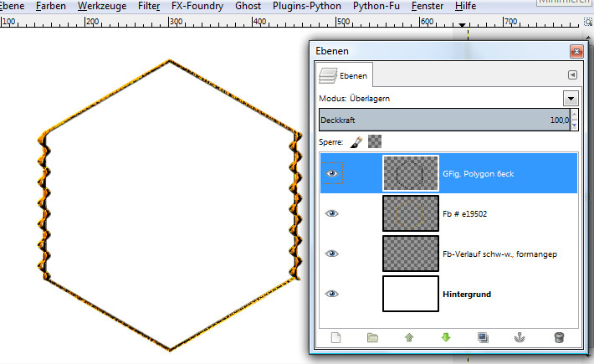This screenshot has height=364, width=594.
Task: Select the Ebenen dock tab
Action: [x=346, y=76]
